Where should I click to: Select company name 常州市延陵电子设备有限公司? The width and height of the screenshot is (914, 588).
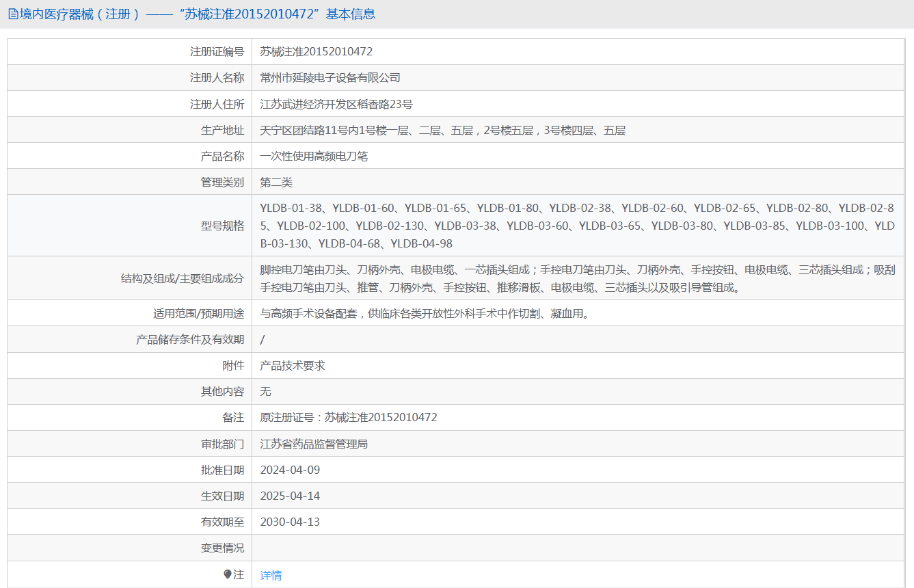point(330,77)
